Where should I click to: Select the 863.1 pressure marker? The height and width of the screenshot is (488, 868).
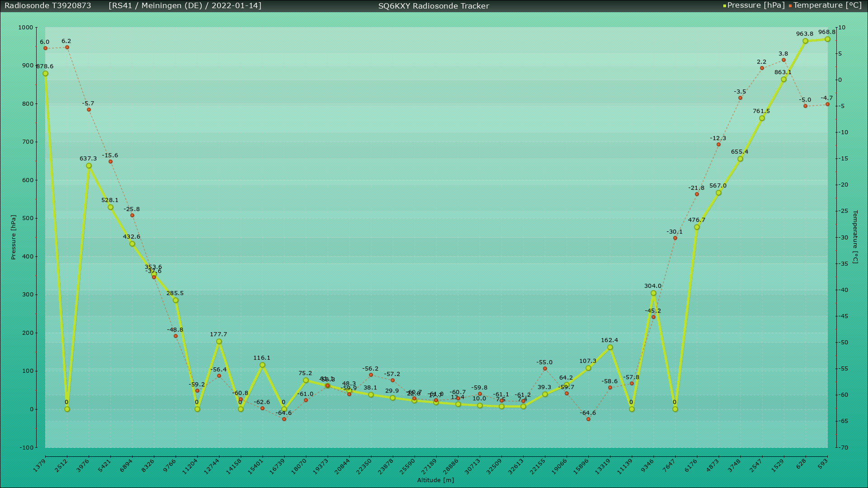tap(783, 80)
